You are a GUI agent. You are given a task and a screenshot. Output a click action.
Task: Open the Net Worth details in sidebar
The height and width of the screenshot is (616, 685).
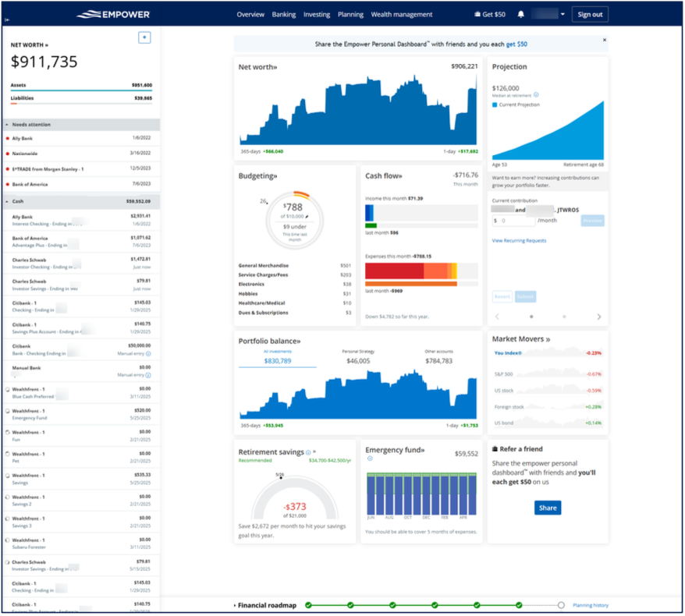click(x=30, y=45)
